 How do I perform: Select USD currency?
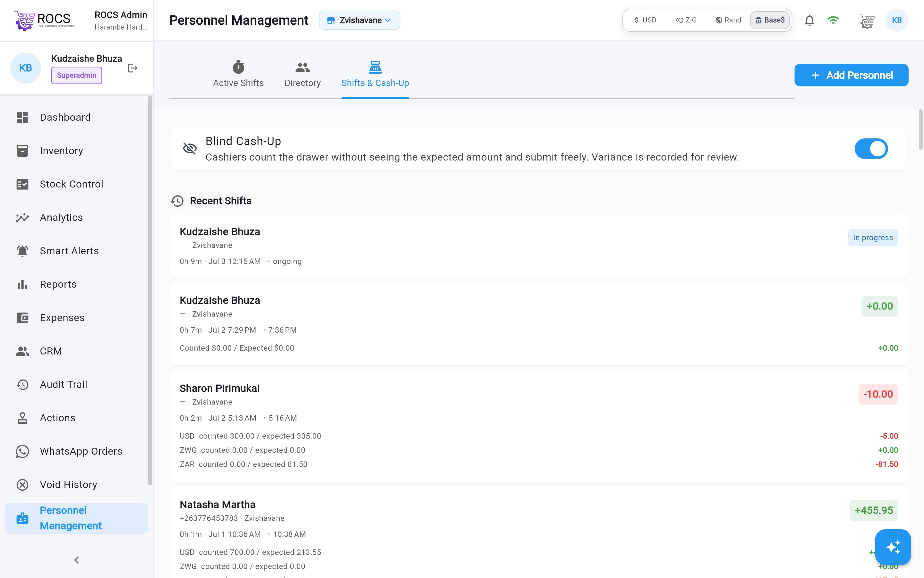pos(645,20)
